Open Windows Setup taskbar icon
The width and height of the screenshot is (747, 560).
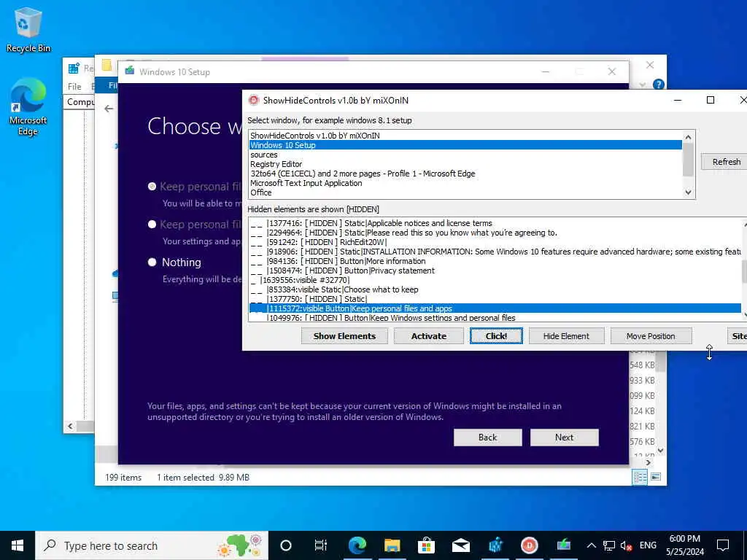click(x=564, y=545)
